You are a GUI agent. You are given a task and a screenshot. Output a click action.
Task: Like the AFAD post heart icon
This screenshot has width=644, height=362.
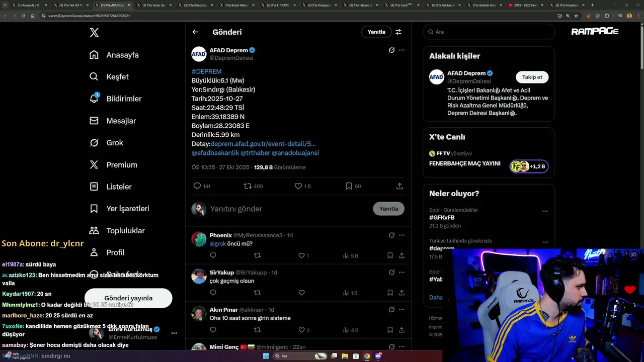point(298,186)
